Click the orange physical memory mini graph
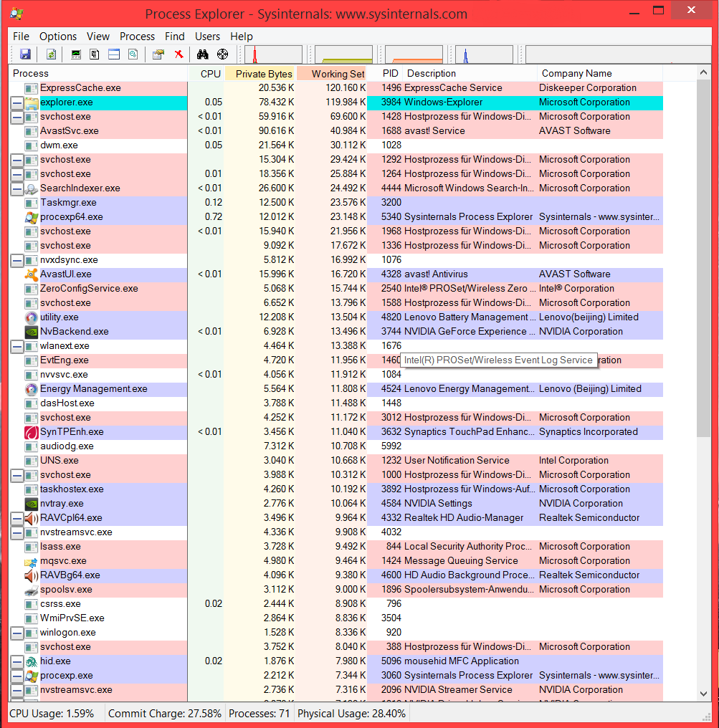719x728 pixels. [414, 54]
